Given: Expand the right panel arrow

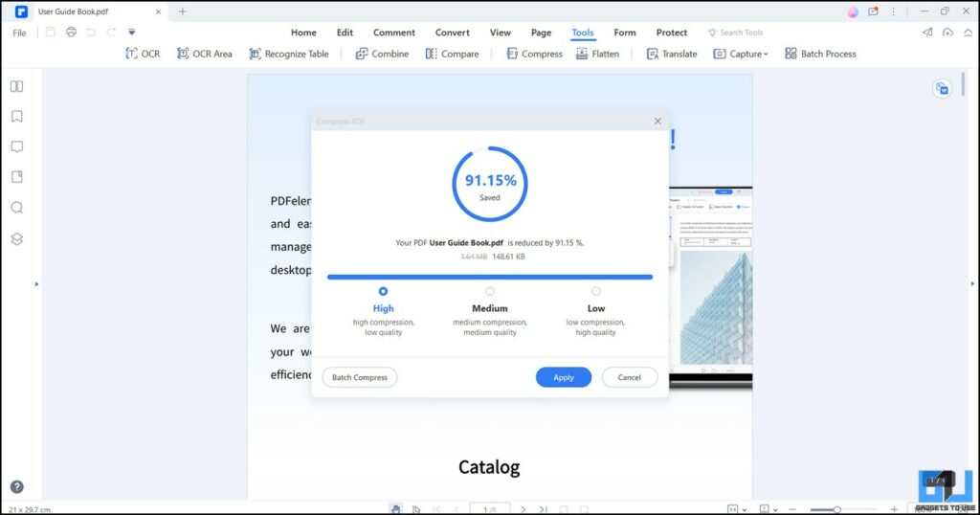Looking at the screenshot, I should point(972,284).
